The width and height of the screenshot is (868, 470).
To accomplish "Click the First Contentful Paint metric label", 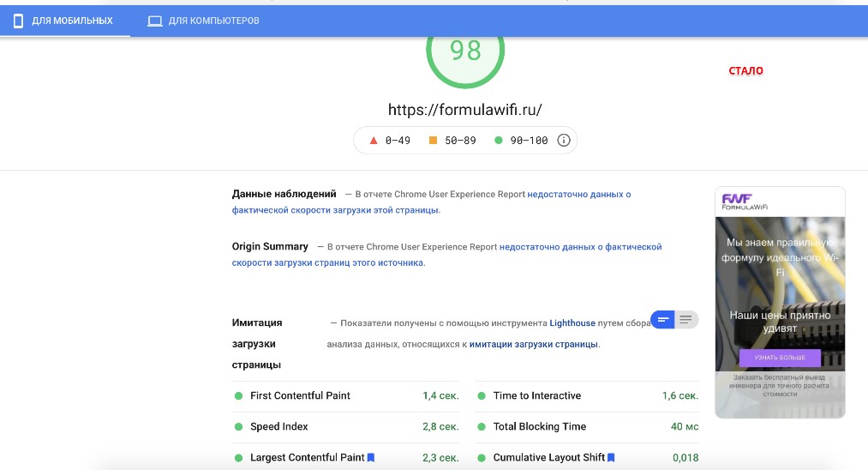I will [300, 395].
